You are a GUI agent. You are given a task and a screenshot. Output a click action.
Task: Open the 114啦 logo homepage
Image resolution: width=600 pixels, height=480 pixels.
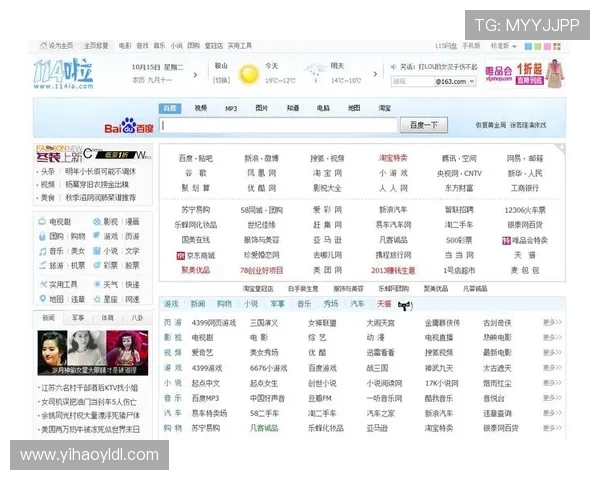point(64,73)
